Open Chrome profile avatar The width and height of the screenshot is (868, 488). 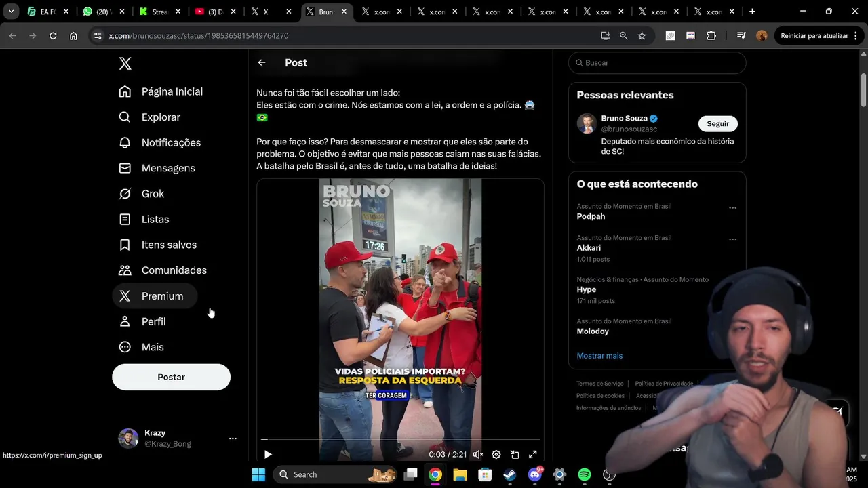762,35
